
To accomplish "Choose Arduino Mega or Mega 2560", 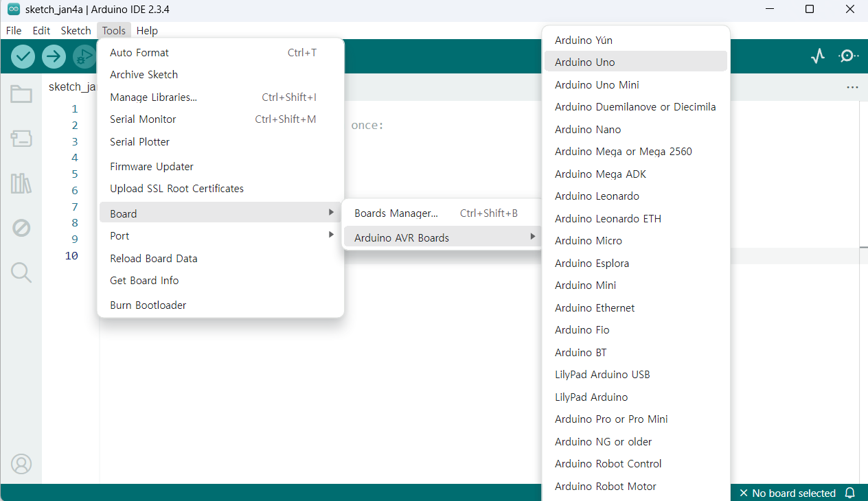I will (636, 151).
